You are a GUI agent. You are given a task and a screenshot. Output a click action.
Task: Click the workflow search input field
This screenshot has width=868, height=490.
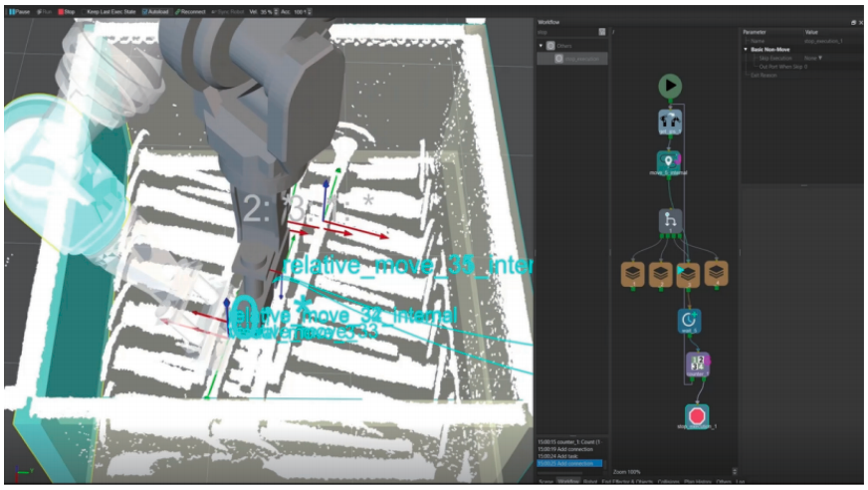coord(567,32)
